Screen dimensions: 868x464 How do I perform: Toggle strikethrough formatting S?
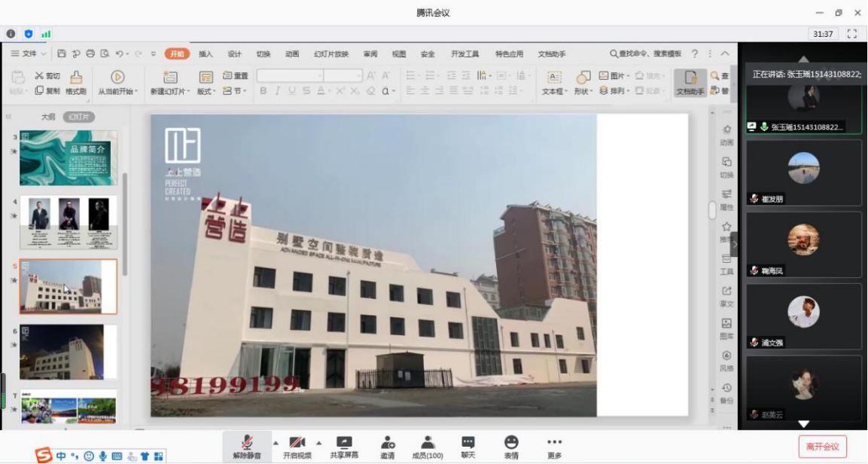pyautogui.click(x=306, y=91)
